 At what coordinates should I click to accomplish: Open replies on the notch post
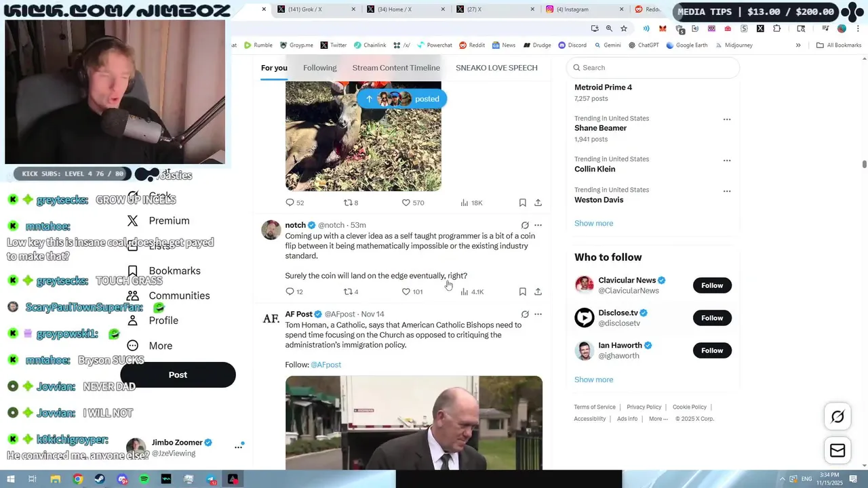pos(294,291)
